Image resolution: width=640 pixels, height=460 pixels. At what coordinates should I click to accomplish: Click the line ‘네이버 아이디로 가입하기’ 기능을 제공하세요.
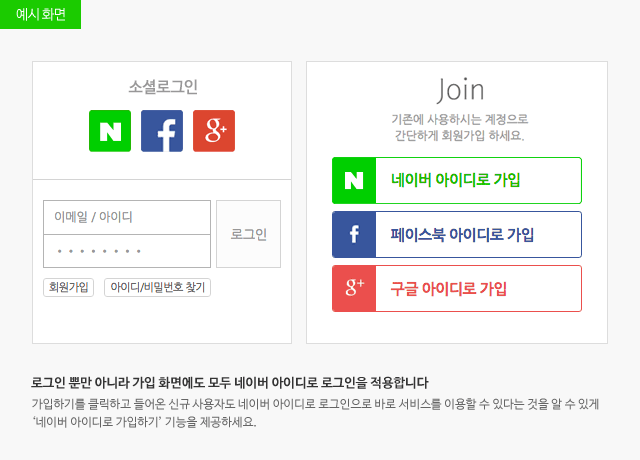click(144, 422)
